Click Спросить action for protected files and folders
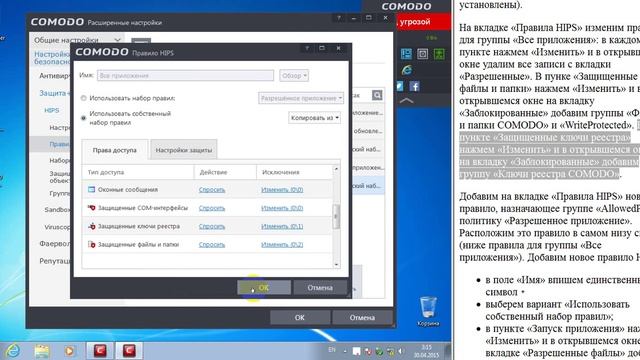640x360 pixels. [x=212, y=244]
